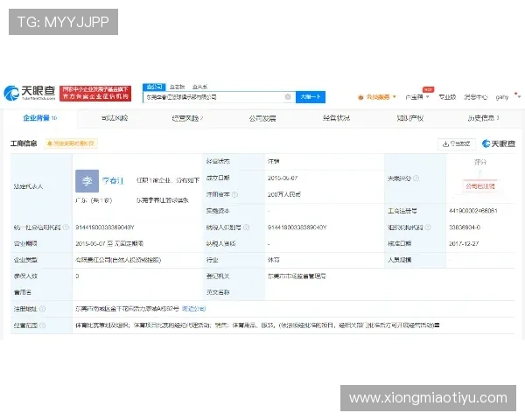Open the 东莞李春江 company under 广东
This screenshot has height=420, width=525.
point(163,200)
